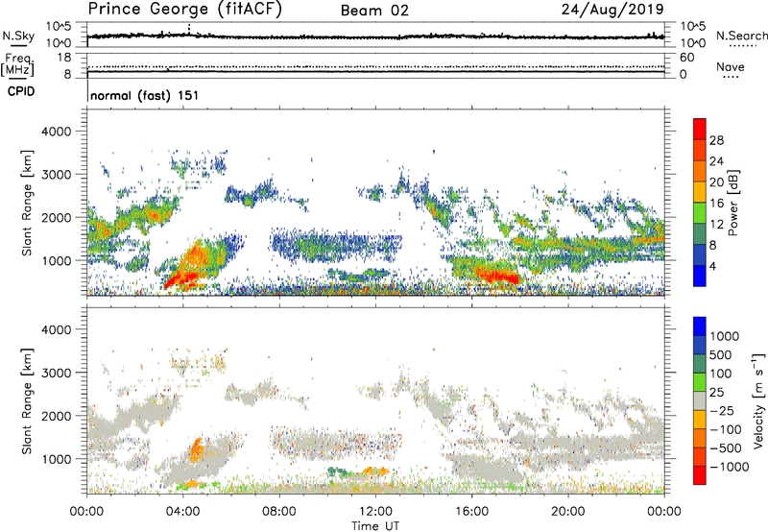Click the date '24/Aug/2019'
Viewport: 768px width, 532px height.
pyautogui.click(x=612, y=10)
